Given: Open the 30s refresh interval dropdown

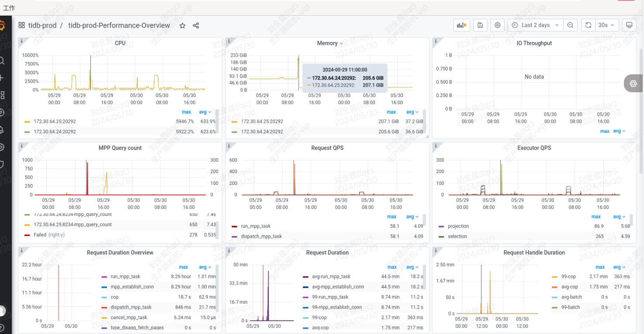Looking at the screenshot, I should tap(606, 25).
